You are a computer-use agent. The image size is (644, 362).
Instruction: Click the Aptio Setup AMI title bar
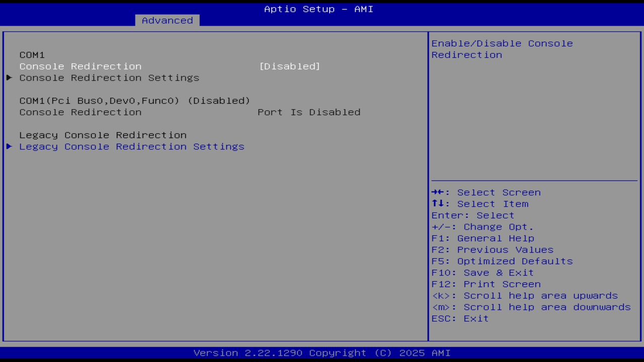[318, 9]
